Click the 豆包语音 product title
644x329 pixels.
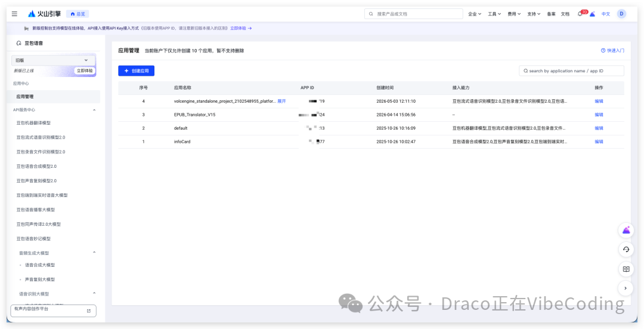pyautogui.click(x=33, y=43)
